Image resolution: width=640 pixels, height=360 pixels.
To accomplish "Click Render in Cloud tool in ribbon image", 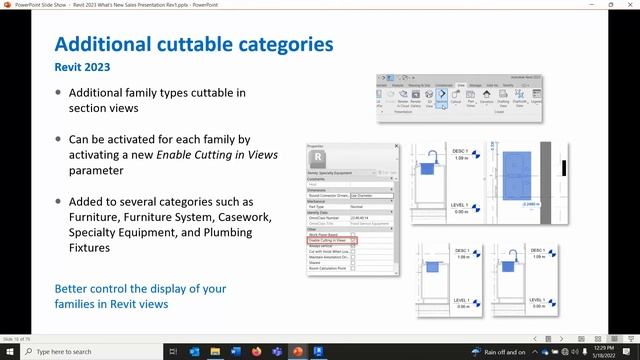I will point(403,98).
